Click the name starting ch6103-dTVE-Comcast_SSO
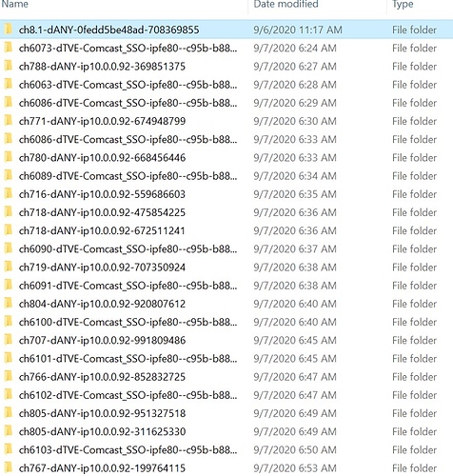 tap(128, 449)
